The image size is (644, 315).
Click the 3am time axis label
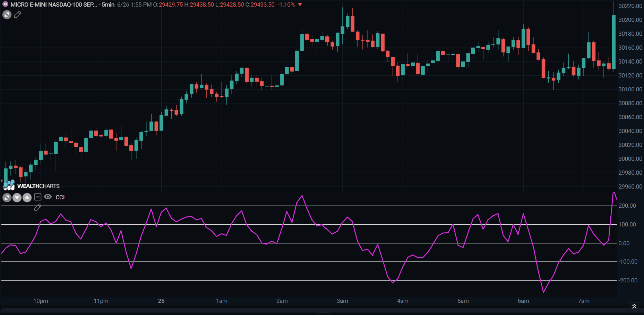click(x=342, y=301)
